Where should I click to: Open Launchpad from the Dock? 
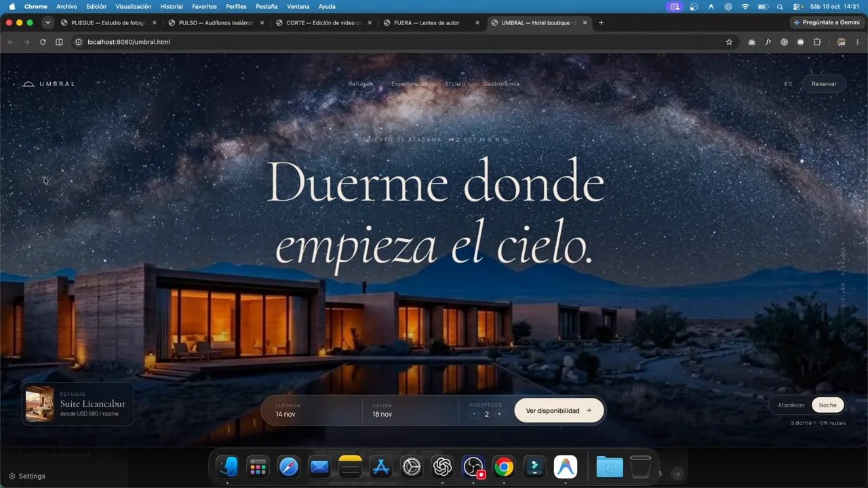coord(258,466)
